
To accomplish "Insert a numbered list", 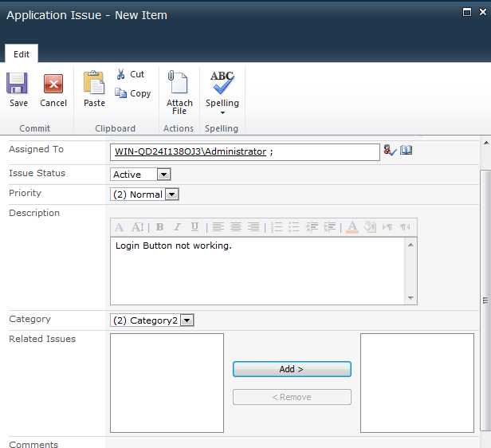I will coord(277,227).
